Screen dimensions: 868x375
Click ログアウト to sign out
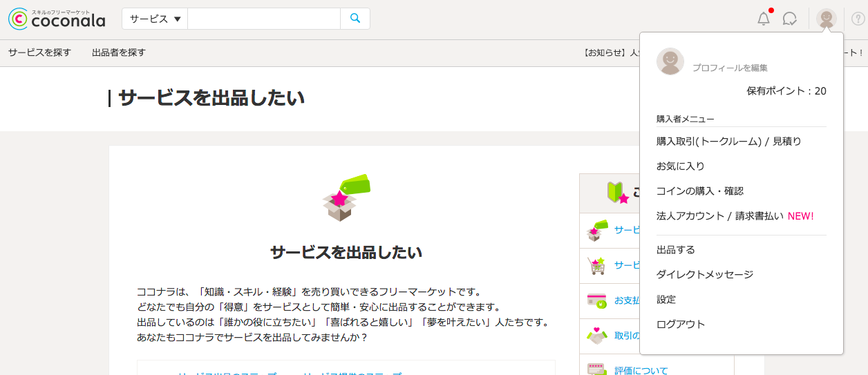(680, 325)
